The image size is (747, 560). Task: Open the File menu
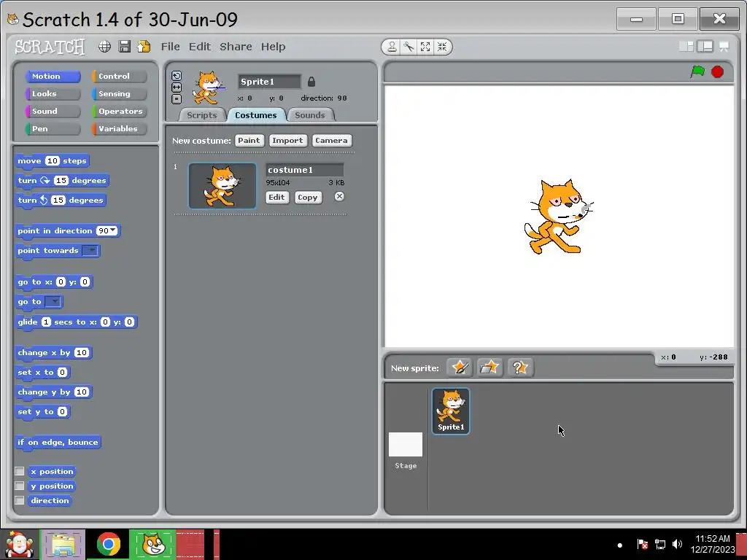(171, 47)
